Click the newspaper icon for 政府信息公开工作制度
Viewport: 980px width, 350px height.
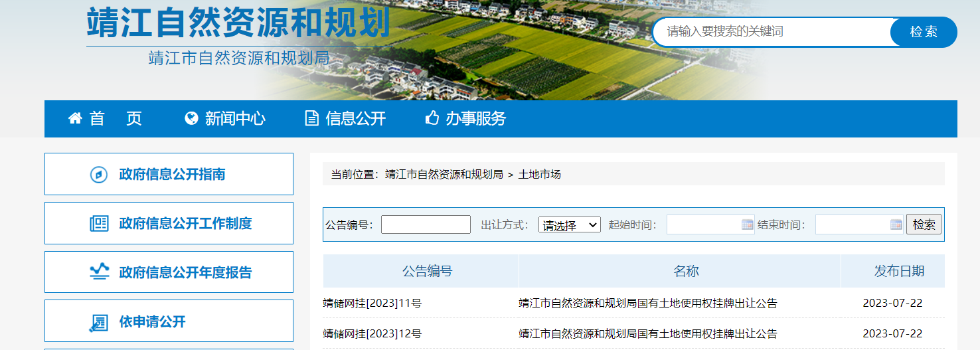98,224
